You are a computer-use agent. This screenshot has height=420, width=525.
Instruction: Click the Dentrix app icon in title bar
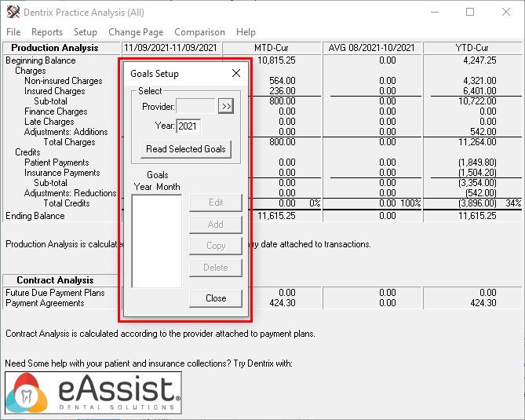tap(13, 12)
